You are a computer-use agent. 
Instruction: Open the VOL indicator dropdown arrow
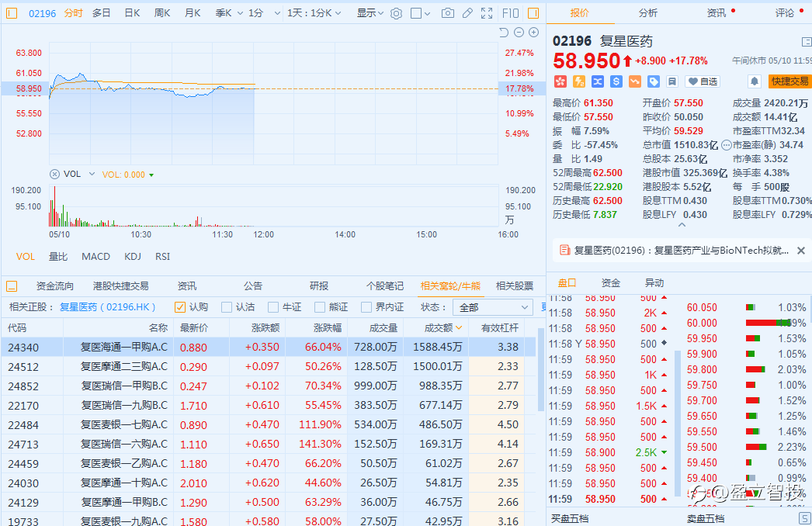click(92, 174)
